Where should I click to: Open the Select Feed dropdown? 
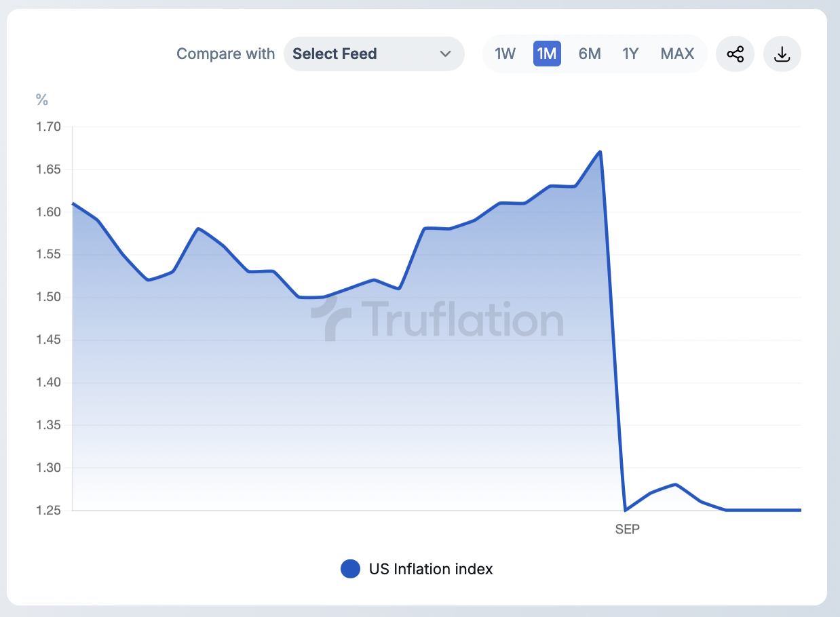click(373, 54)
